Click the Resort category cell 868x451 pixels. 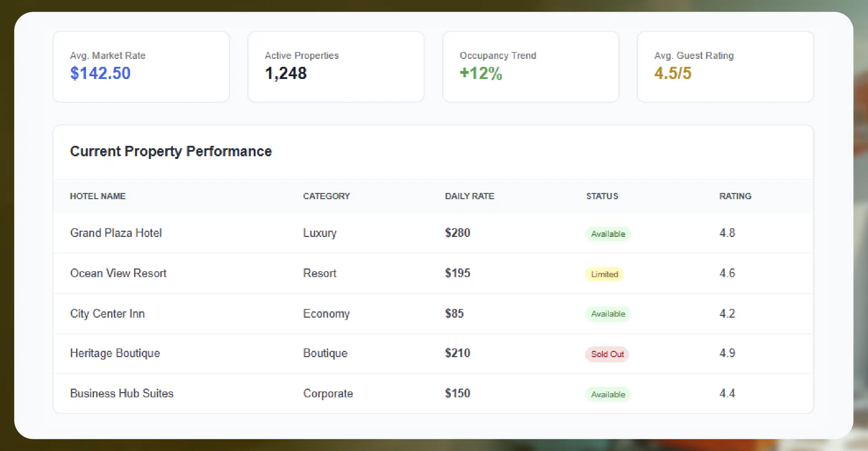click(x=319, y=273)
